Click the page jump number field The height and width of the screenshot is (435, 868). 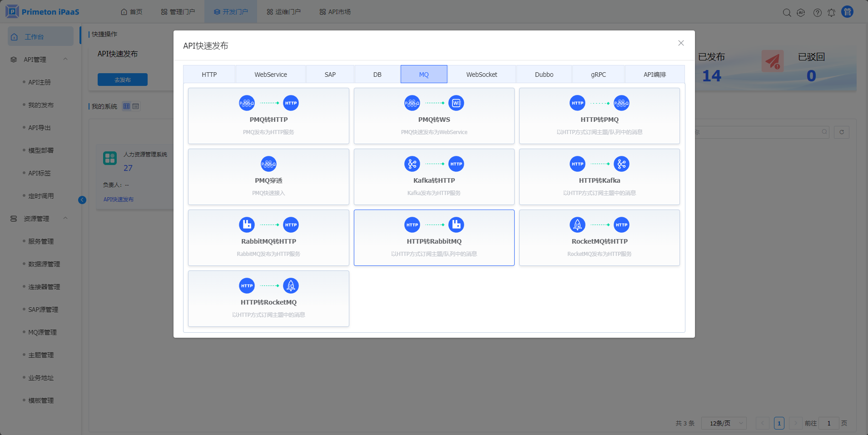(x=828, y=423)
